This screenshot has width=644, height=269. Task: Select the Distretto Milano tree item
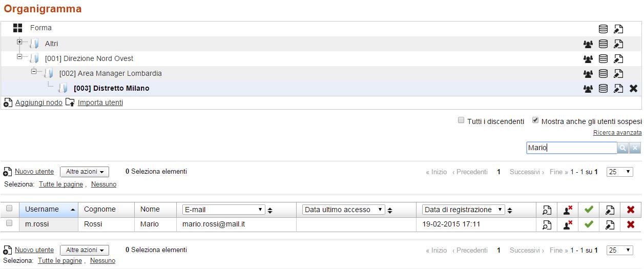(112, 88)
